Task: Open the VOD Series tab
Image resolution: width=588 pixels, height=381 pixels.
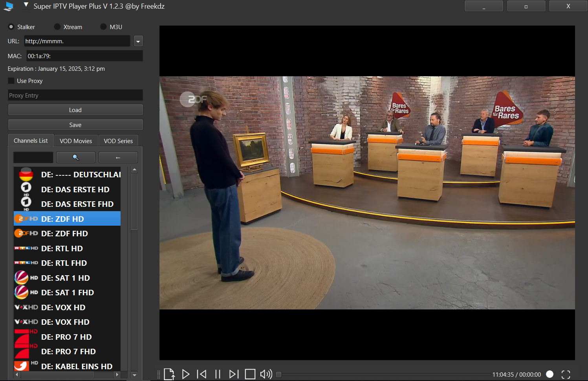Action: (x=118, y=141)
